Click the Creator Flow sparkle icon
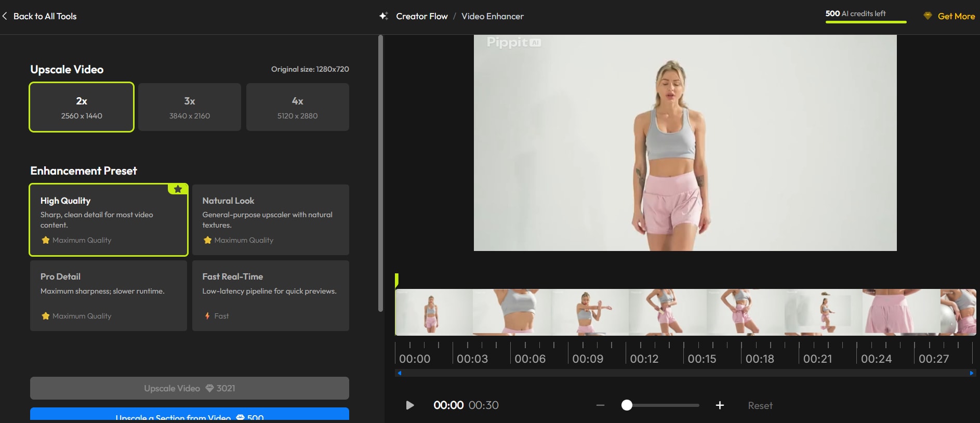The image size is (980, 423). [383, 16]
